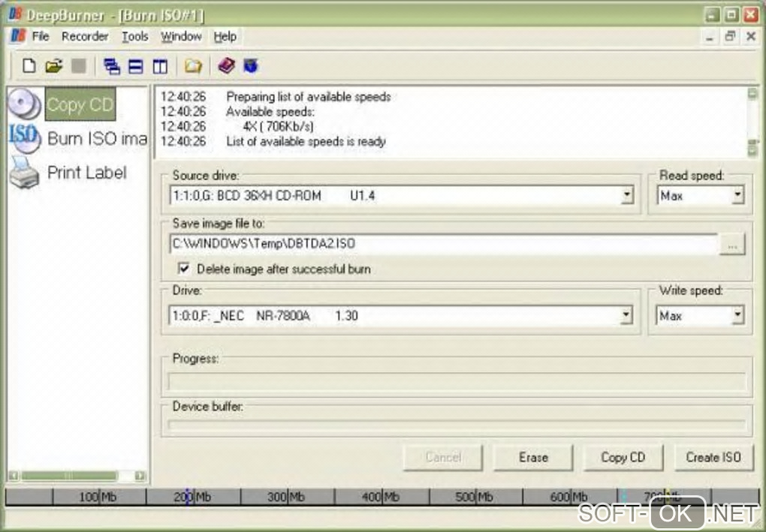Click log line 'Available speeds:'
766x532 pixels.
pos(270,112)
